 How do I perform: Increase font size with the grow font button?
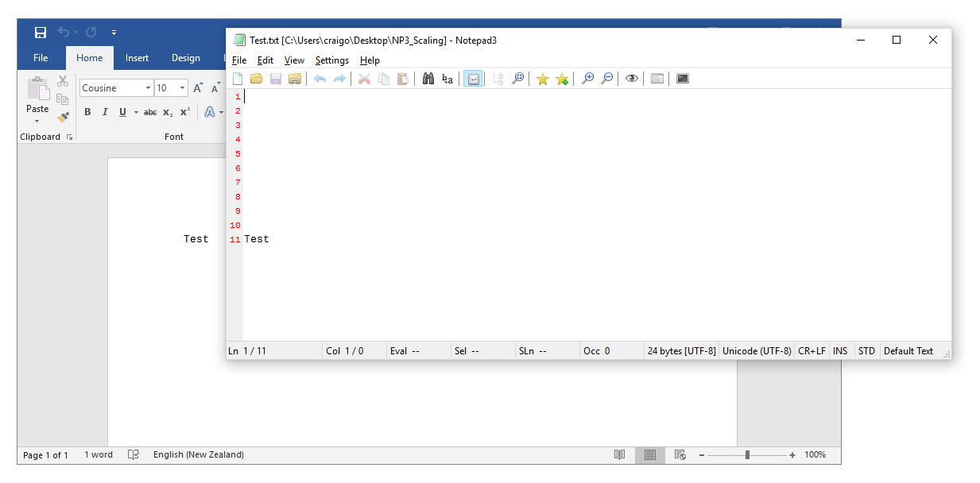[x=198, y=88]
